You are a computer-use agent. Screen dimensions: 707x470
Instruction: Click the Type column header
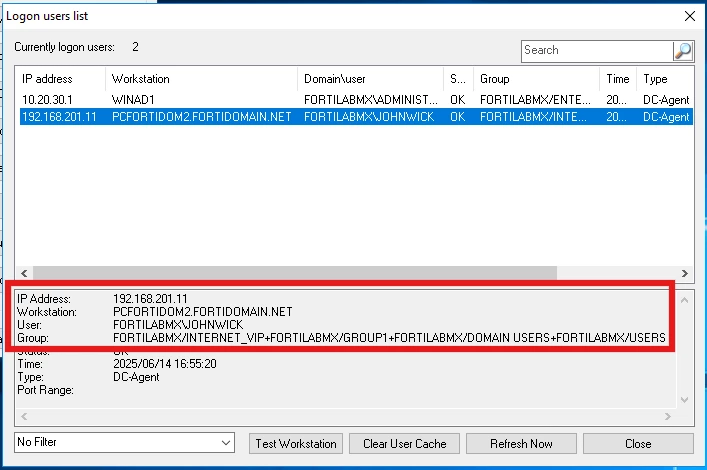pyautogui.click(x=665, y=79)
